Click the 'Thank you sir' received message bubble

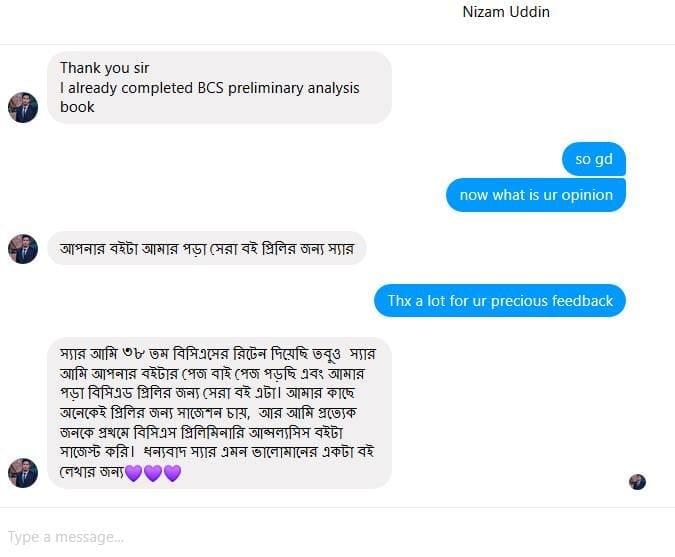click(219, 87)
